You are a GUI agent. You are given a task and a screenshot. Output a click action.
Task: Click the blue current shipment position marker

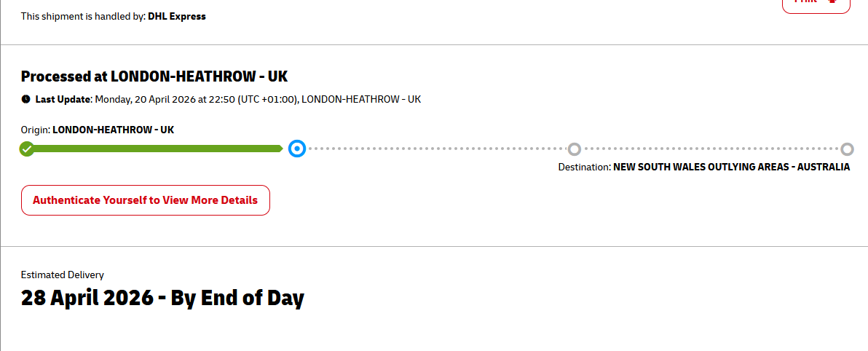coord(296,149)
